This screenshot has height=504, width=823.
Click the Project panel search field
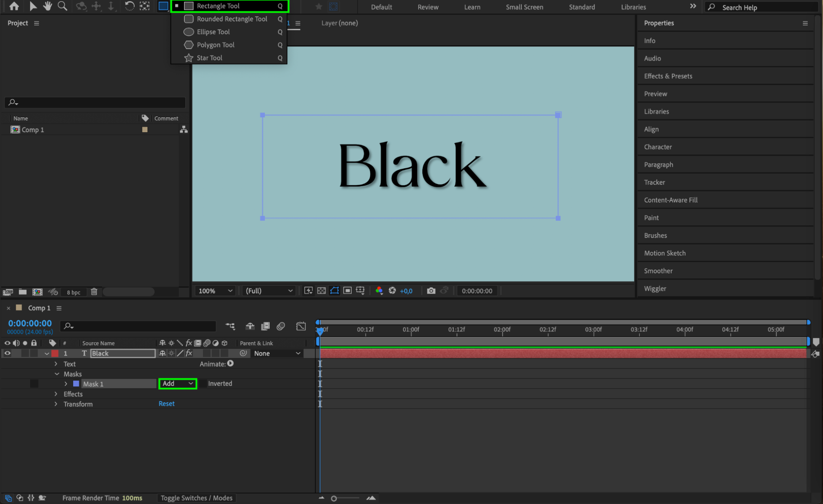(x=96, y=102)
